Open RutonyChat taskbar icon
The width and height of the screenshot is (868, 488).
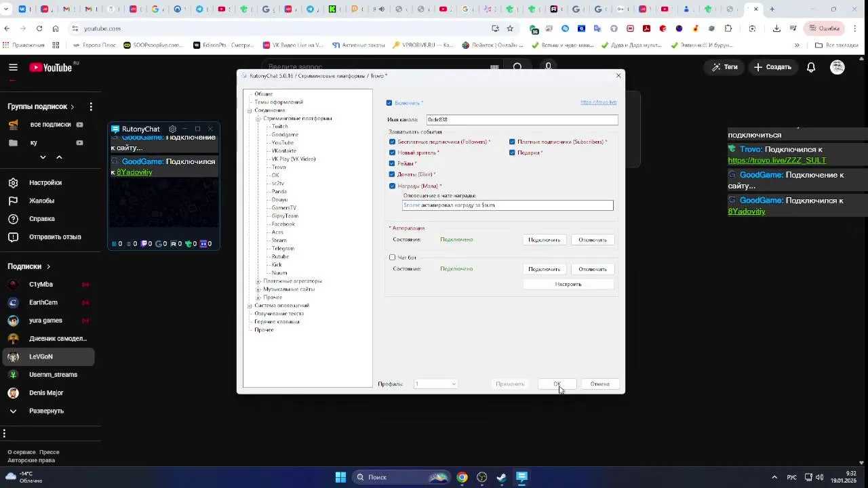pyautogui.click(x=521, y=477)
